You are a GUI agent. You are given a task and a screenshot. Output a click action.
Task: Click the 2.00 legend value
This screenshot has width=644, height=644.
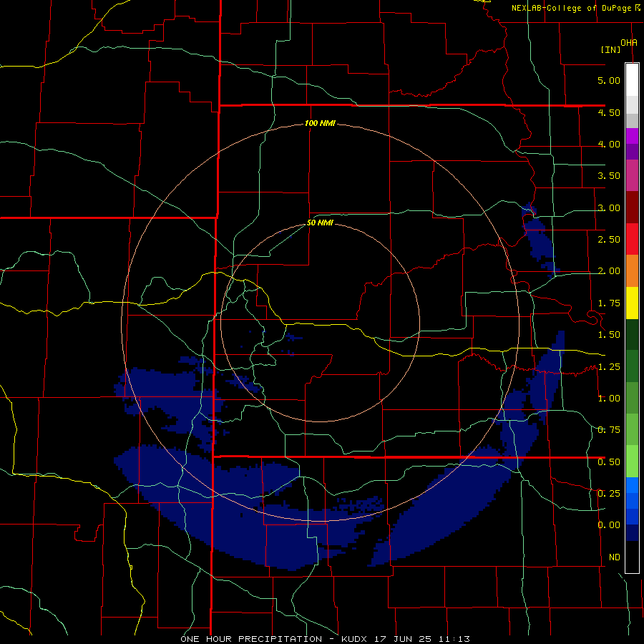coord(609,271)
